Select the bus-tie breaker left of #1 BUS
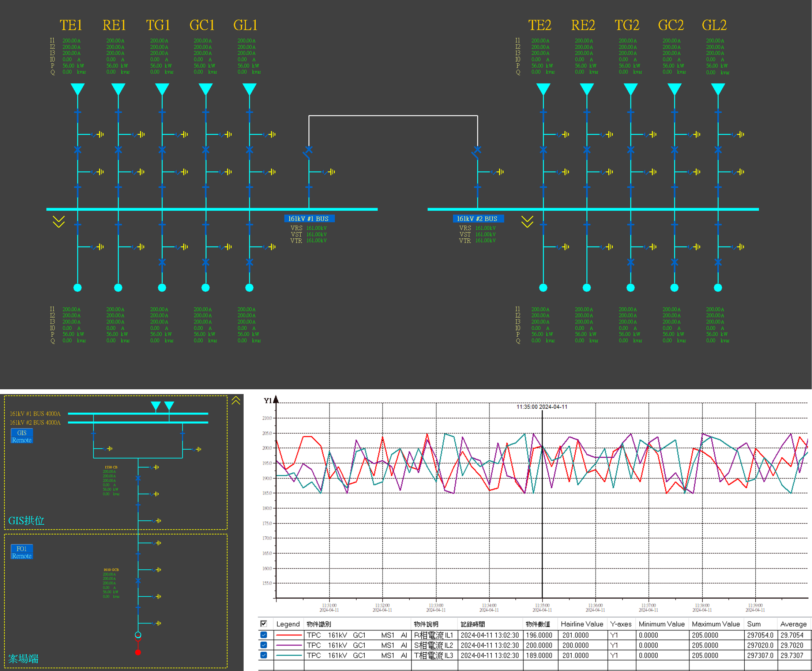The image size is (812, 671). (x=308, y=150)
